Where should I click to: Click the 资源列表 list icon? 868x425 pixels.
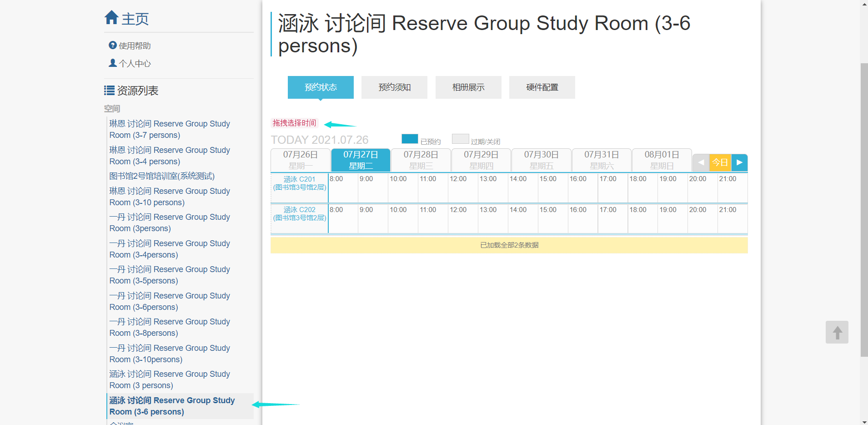pos(109,91)
